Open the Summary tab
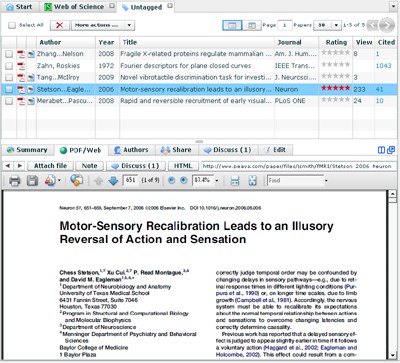This screenshot has width=400, height=363. tap(27, 150)
